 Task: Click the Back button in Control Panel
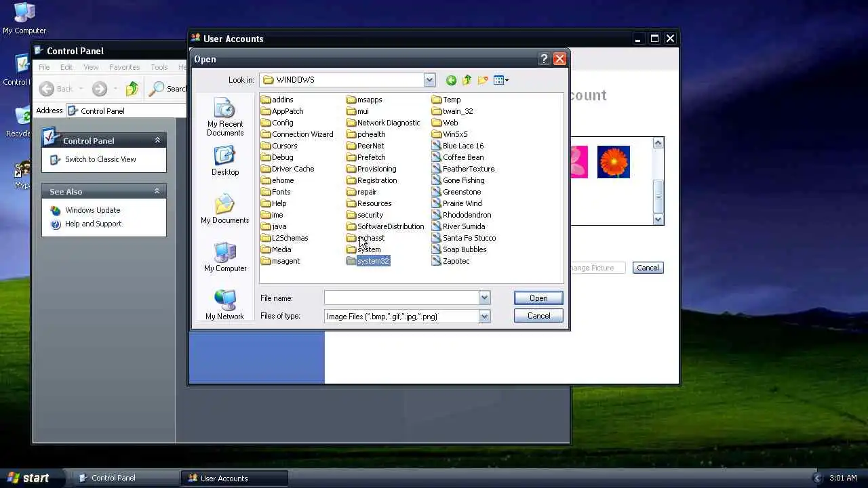[x=56, y=89]
